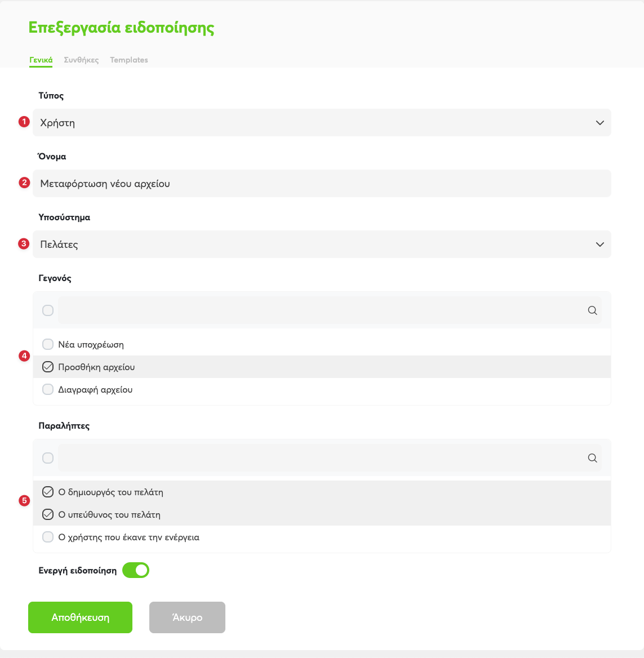Click red step marker number 1
This screenshot has width=644, height=658.
coord(24,122)
